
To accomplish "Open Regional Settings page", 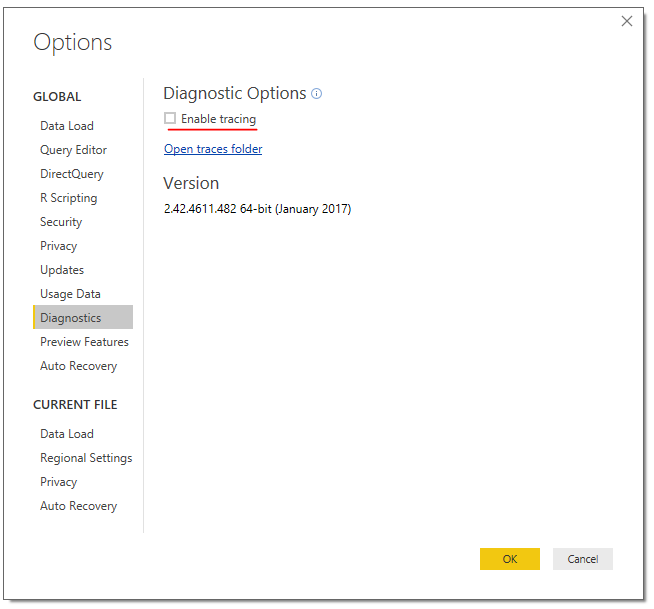I will (x=86, y=458).
